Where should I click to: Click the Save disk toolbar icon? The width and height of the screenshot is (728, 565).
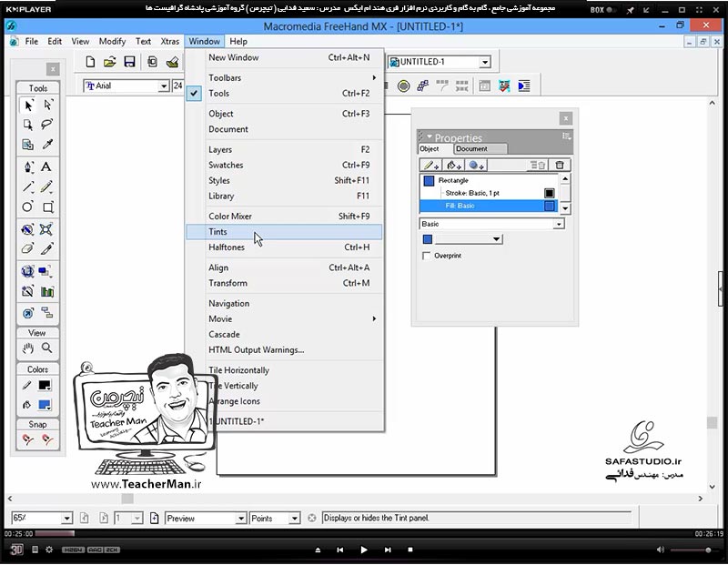tap(129, 62)
